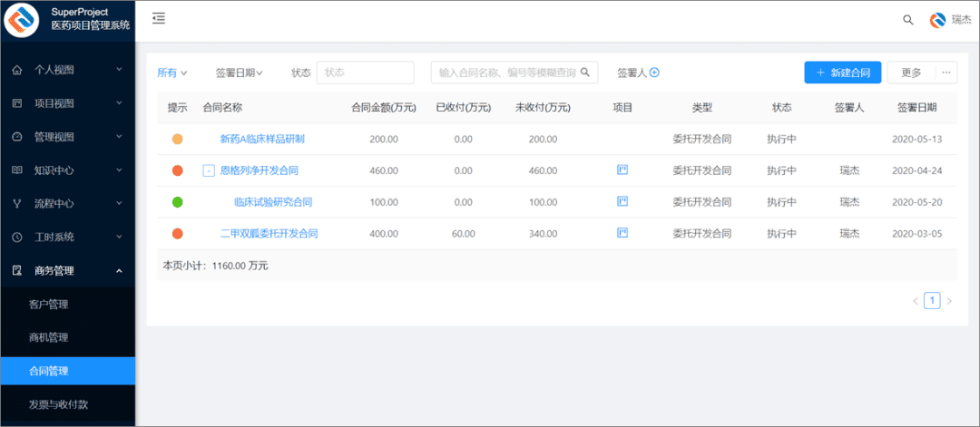
Task: Go to the previous page arrow
Action: point(915,302)
